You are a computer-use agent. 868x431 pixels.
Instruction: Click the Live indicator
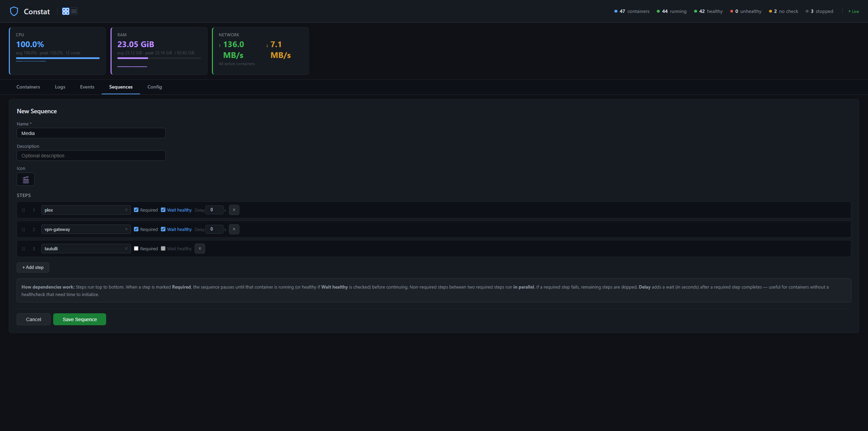tap(854, 12)
